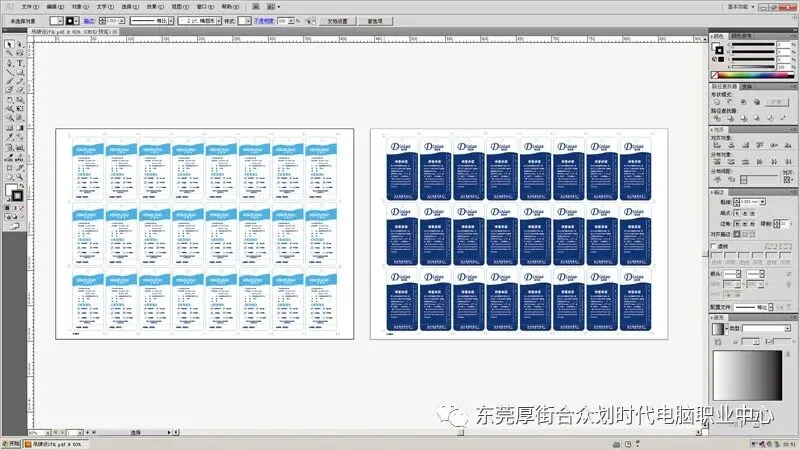
Task: Toggle the first cap style button in Stroke panel
Action: pos(737,213)
